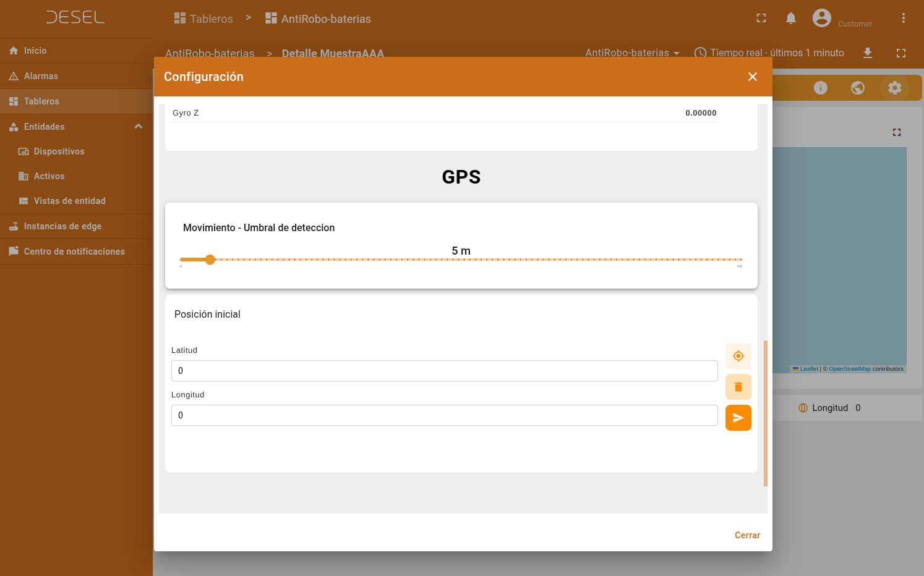Screen dimensions: 924x576
Task: Clear the initial position with the trash icon
Action: (x=738, y=386)
